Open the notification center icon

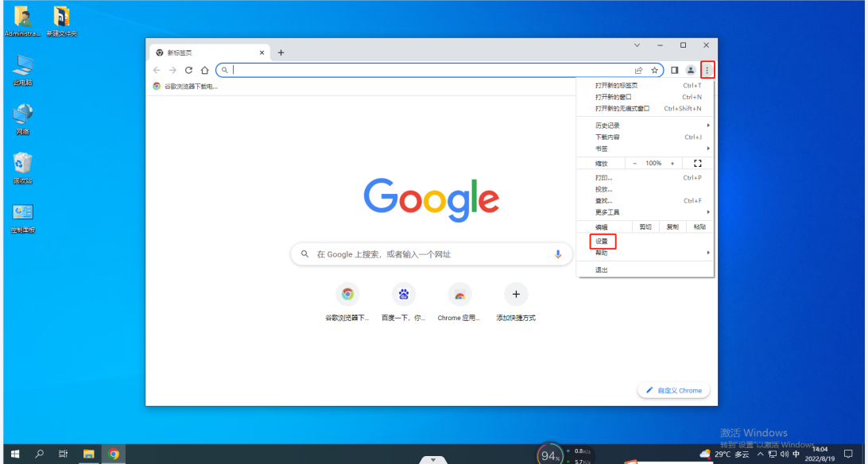click(847, 454)
